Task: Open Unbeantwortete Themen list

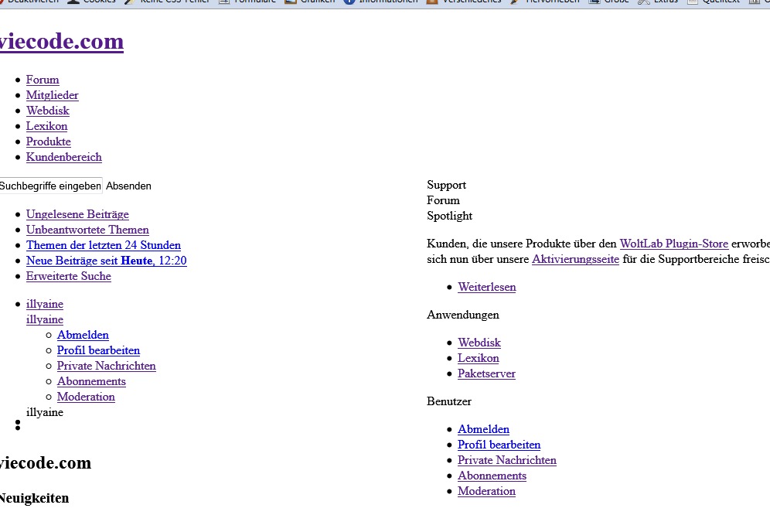Action: pyautogui.click(x=87, y=230)
